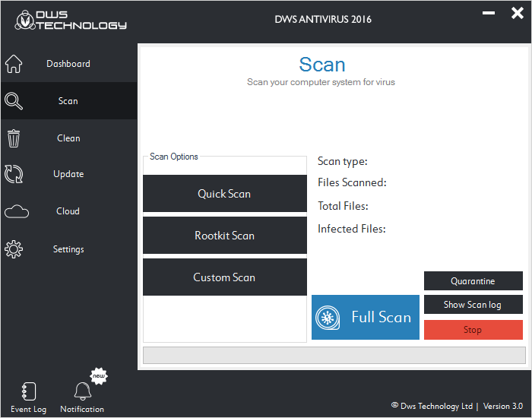Click the 'Infected Files:' label
The width and height of the screenshot is (532, 418).
351,229
